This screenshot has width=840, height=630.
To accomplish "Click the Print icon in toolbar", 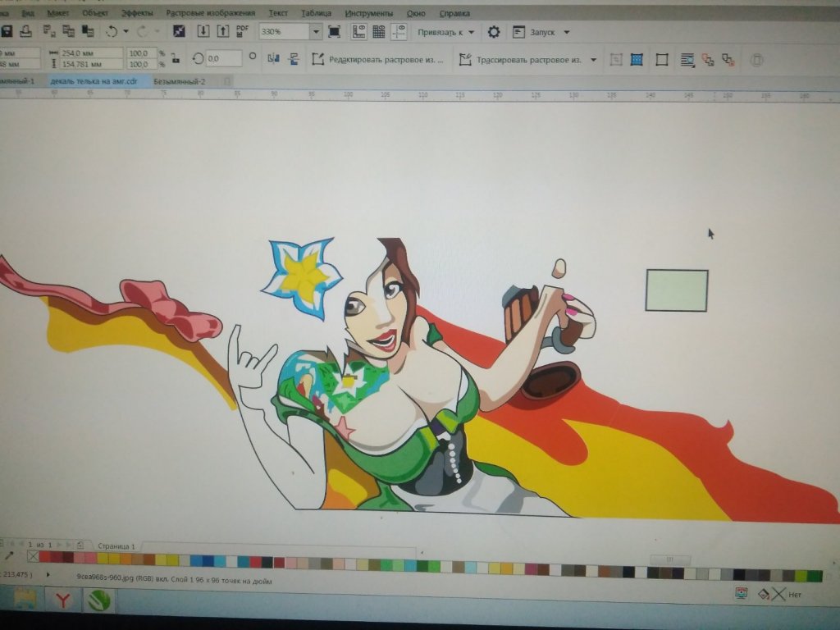I will [25, 31].
